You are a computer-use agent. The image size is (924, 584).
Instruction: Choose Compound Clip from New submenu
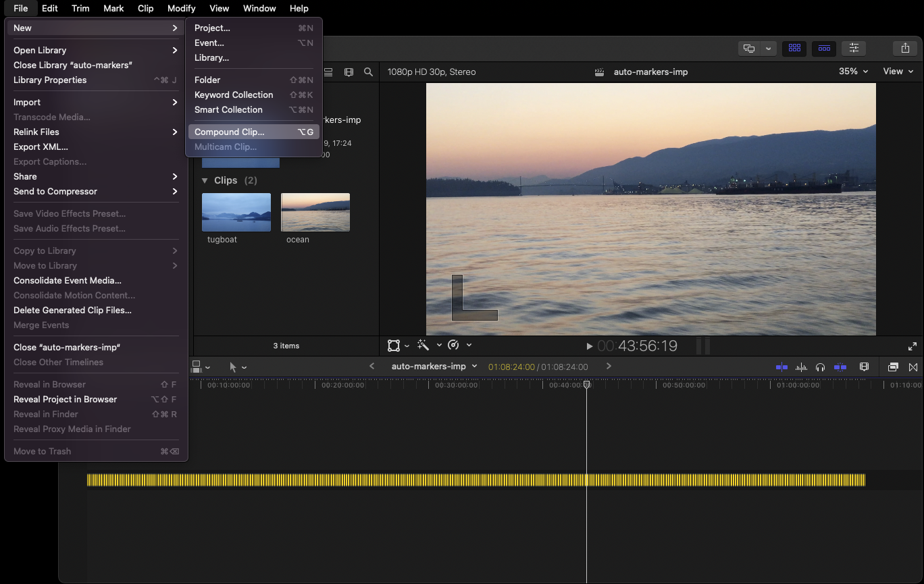pos(230,132)
